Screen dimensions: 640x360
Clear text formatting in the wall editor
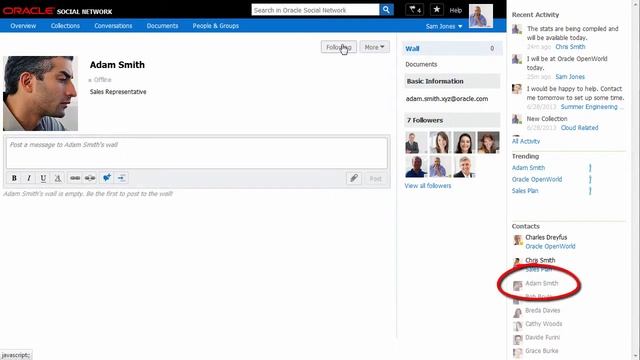click(58, 178)
